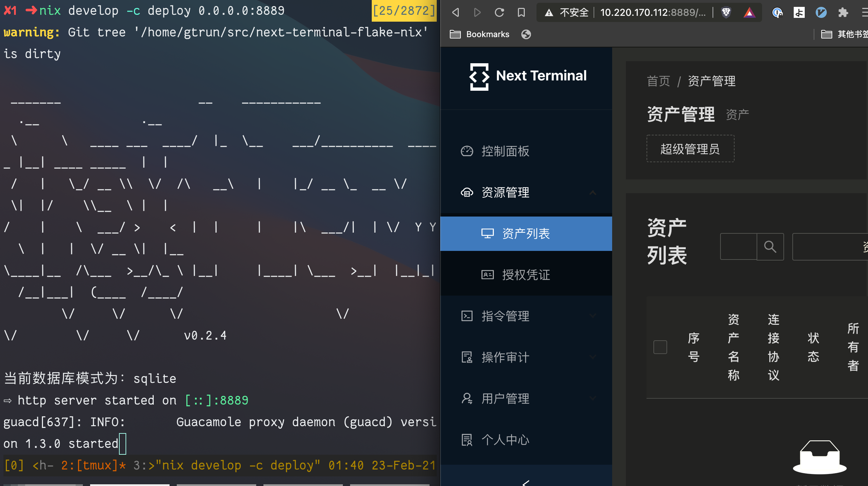Expand the 用户管理 menu
Image resolution: width=868 pixels, height=486 pixels.
pyautogui.click(x=526, y=399)
